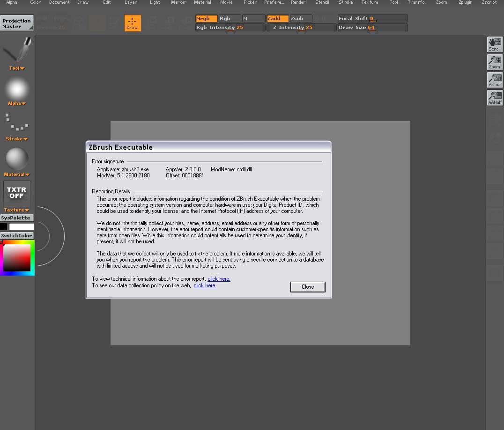The height and width of the screenshot is (430, 504).
Task: Activate the Draw mode icon
Action: [x=133, y=23]
